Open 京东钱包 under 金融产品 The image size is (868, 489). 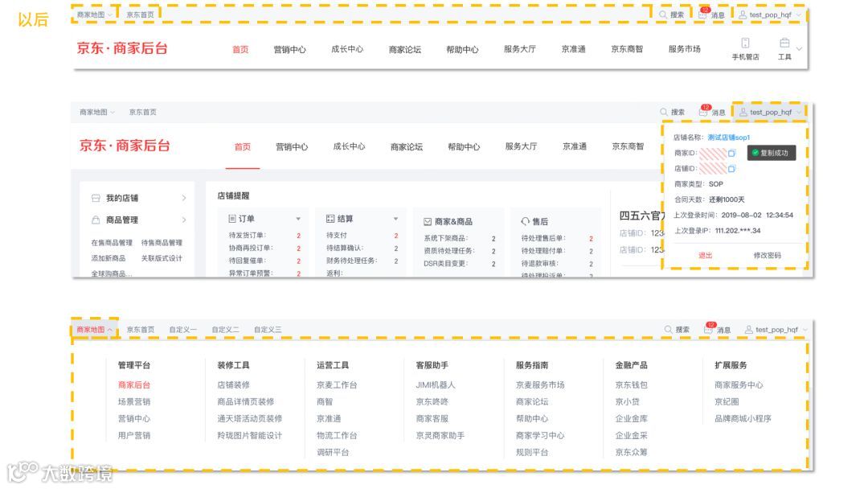[x=632, y=385]
